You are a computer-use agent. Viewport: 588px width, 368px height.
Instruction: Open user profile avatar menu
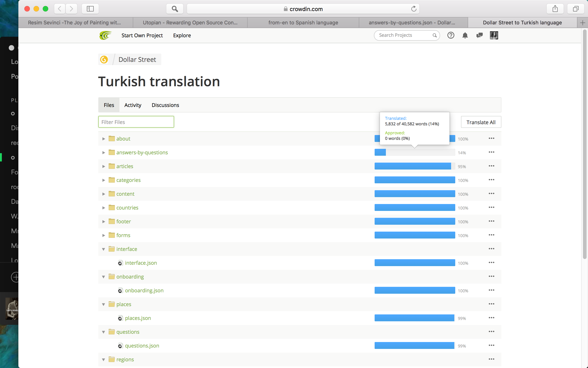point(494,35)
